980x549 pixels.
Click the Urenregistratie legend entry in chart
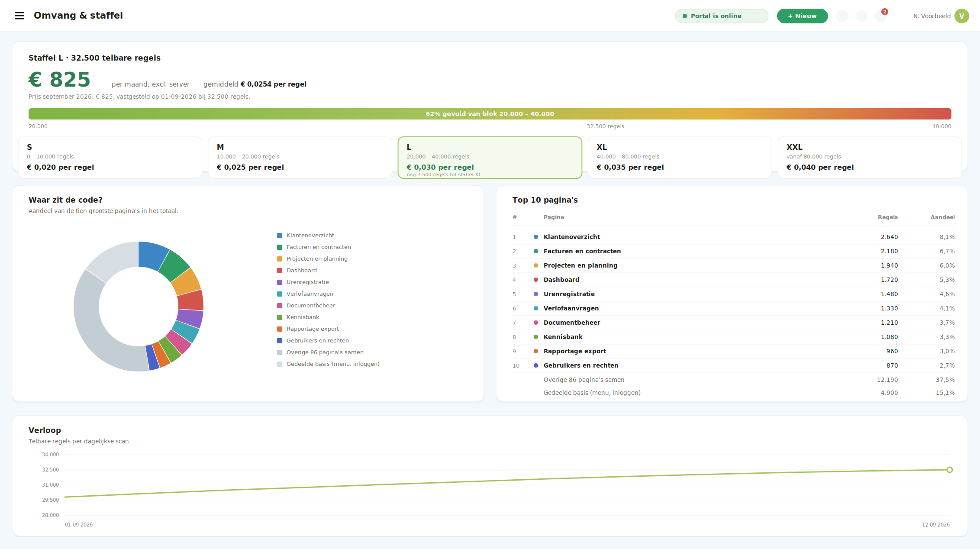(303, 282)
